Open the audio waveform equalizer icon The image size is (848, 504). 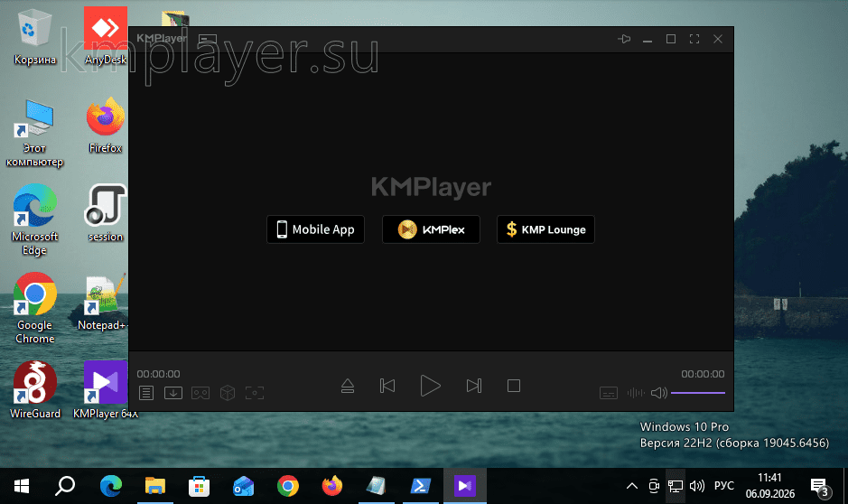636,393
